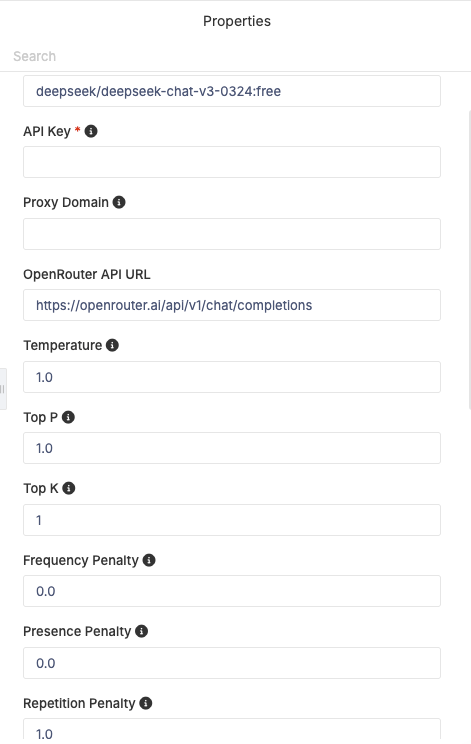Click the Top K info icon
Screen dimensions: 471x744
(69, 488)
